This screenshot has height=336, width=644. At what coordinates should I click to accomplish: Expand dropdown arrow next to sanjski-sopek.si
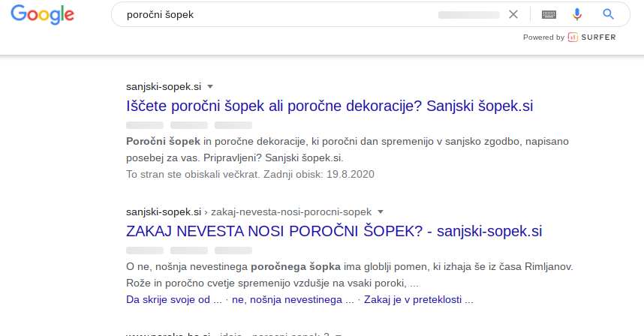[x=210, y=86]
